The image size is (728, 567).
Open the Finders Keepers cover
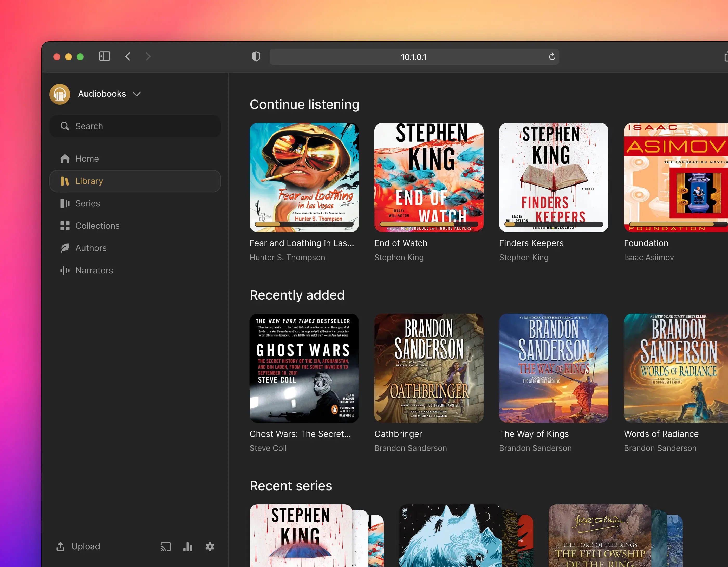554,177
